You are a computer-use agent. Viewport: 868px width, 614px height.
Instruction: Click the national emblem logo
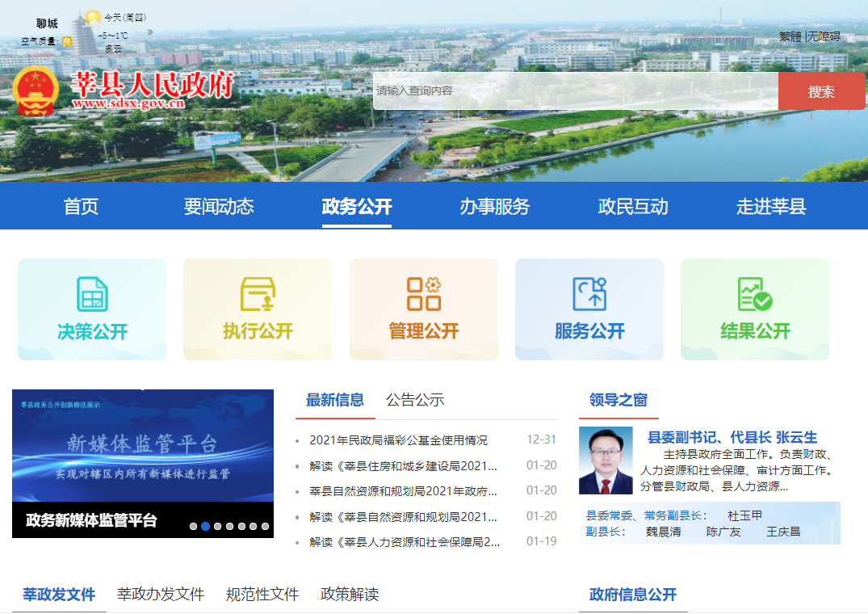pyautogui.click(x=36, y=91)
